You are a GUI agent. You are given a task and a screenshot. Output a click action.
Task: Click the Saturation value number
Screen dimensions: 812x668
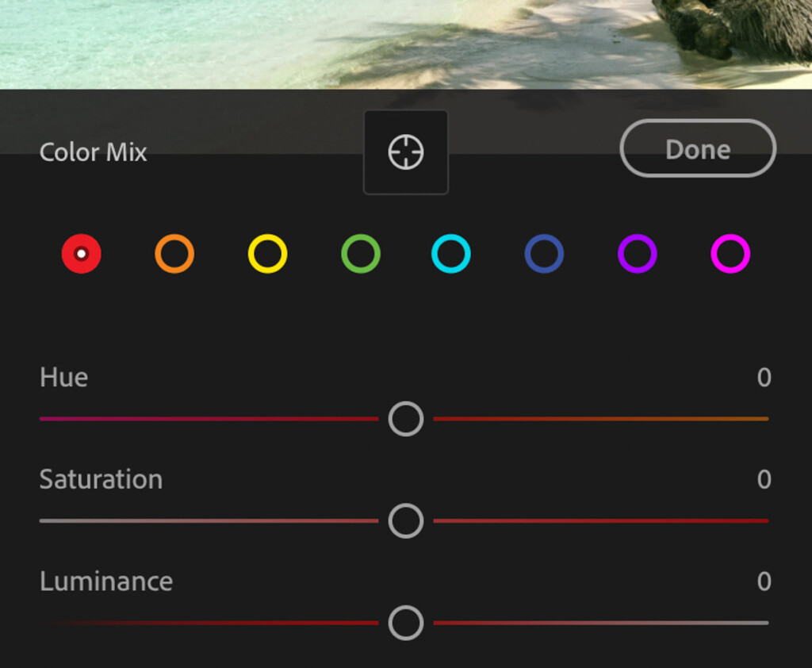point(764,479)
